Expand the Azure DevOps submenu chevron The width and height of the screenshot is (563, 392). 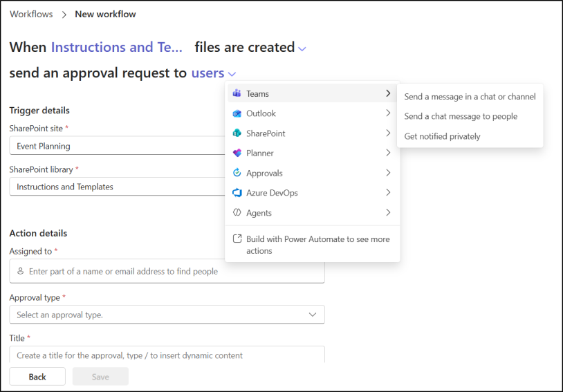point(388,192)
